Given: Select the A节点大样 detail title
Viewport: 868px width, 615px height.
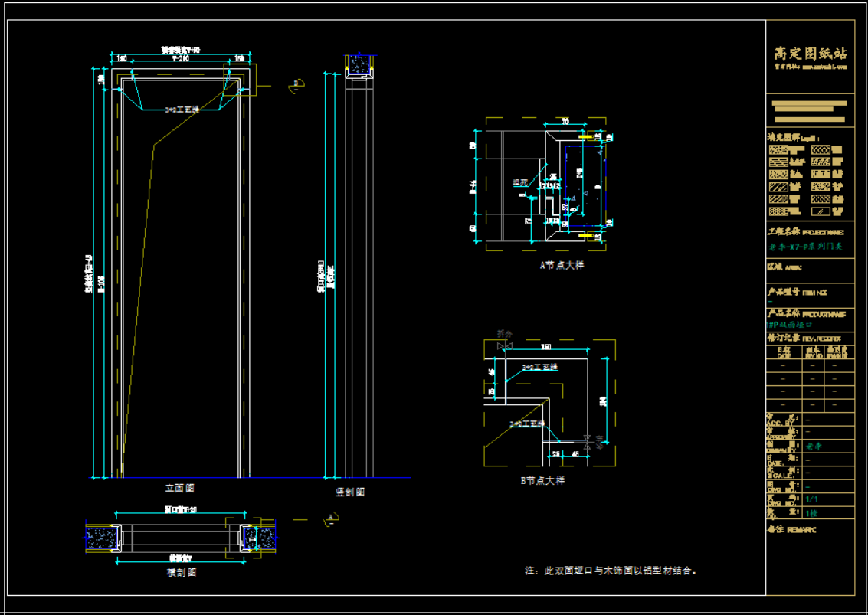Looking at the screenshot, I should pos(561,265).
